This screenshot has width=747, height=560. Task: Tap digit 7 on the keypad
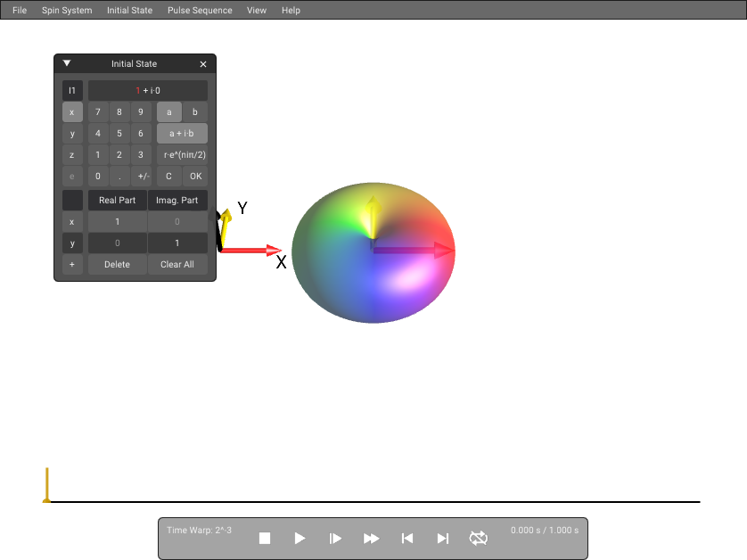98,112
